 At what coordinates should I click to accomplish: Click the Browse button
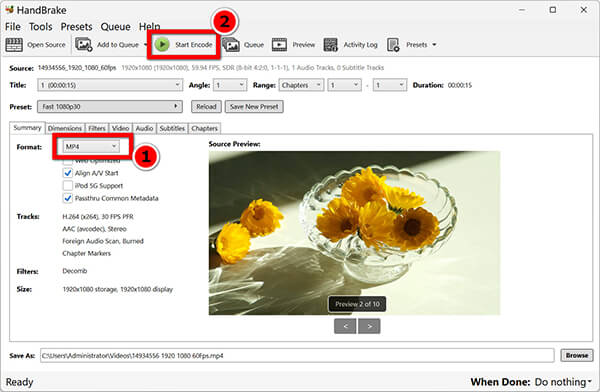click(577, 355)
